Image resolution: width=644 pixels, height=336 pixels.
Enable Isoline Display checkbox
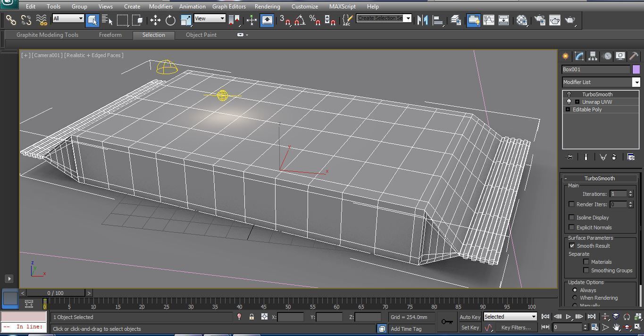tap(571, 218)
